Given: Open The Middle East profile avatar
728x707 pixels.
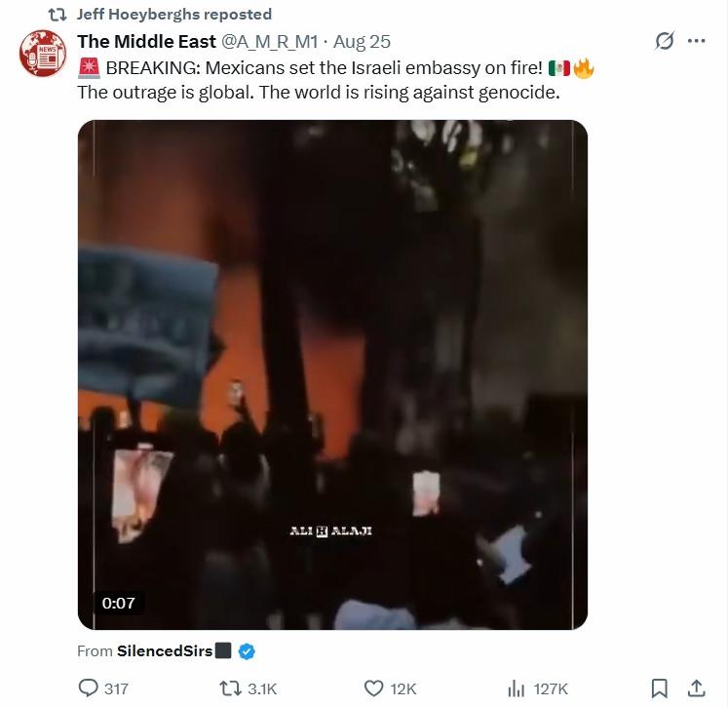Looking at the screenshot, I should (43, 54).
